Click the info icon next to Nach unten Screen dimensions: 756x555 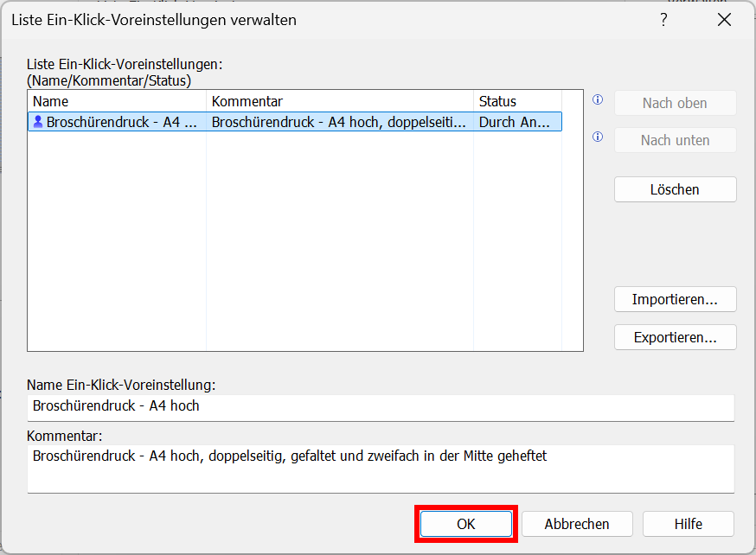pyautogui.click(x=597, y=137)
